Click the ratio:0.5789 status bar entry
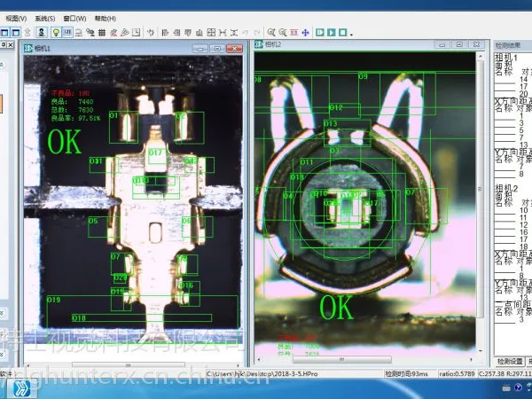 click(457, 373)
